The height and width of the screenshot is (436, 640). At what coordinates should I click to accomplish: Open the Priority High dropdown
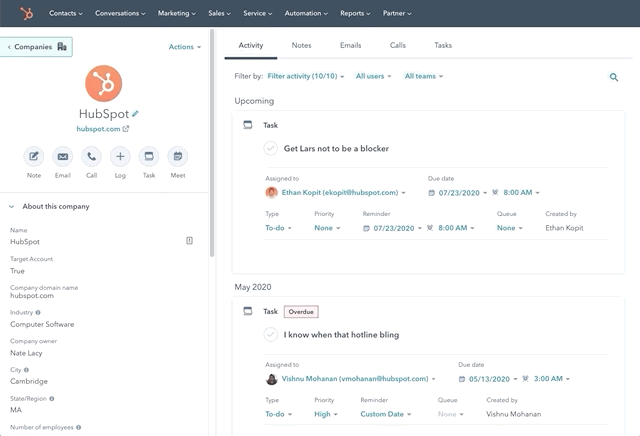click(327, 413)
